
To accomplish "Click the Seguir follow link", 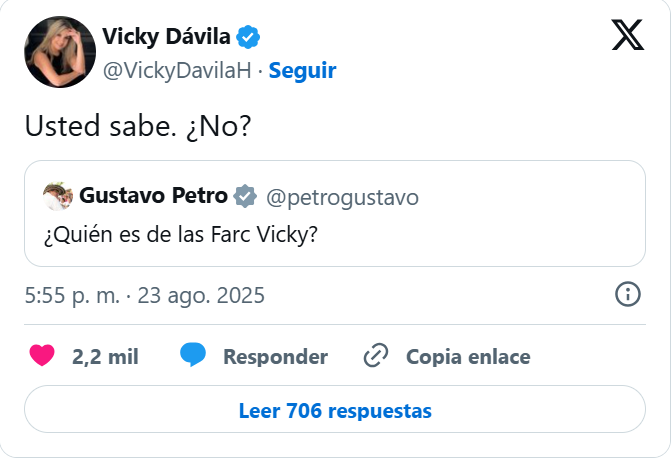I will [302, 71].
